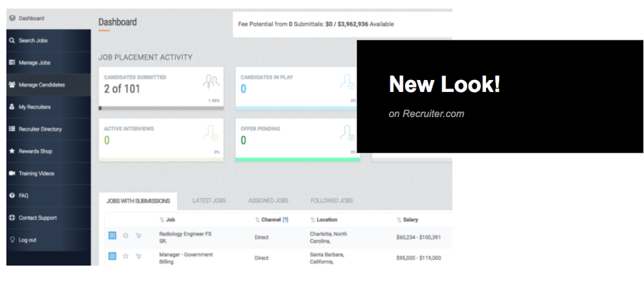
Task: Click the Candidates Submitted progress bar
Action: point(161,107)
